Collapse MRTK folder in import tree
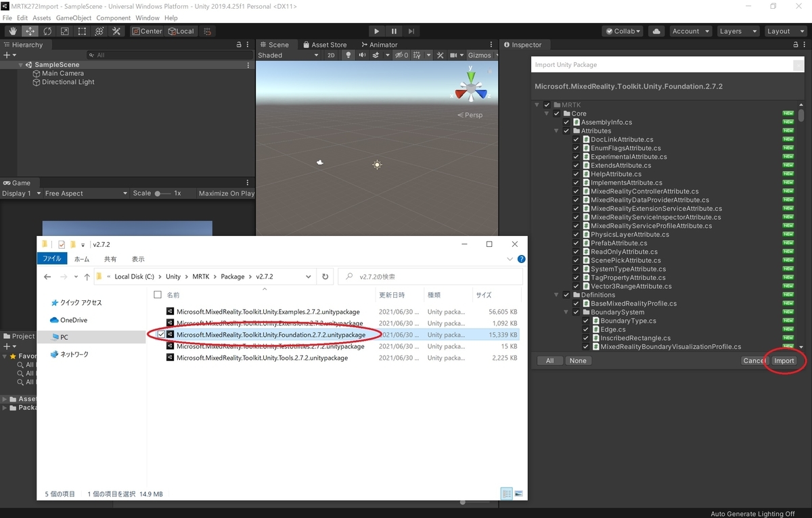This screenshot has height=518, width=812. point(537,105)
